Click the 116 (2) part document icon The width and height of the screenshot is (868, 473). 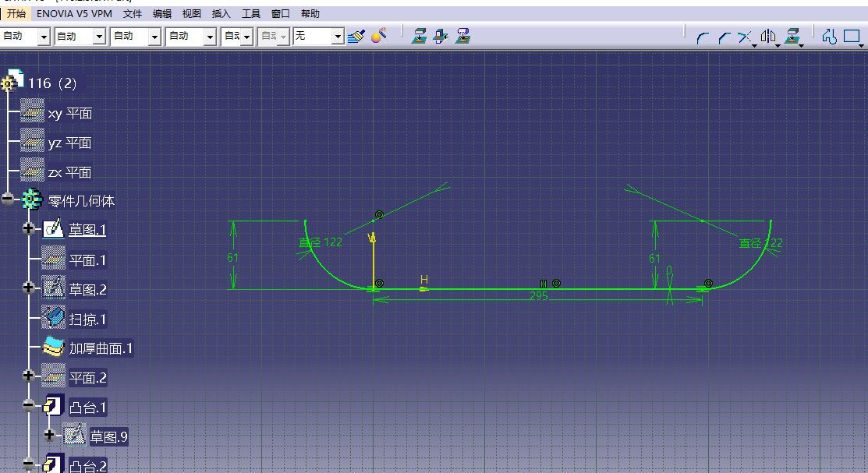[12, 81]
